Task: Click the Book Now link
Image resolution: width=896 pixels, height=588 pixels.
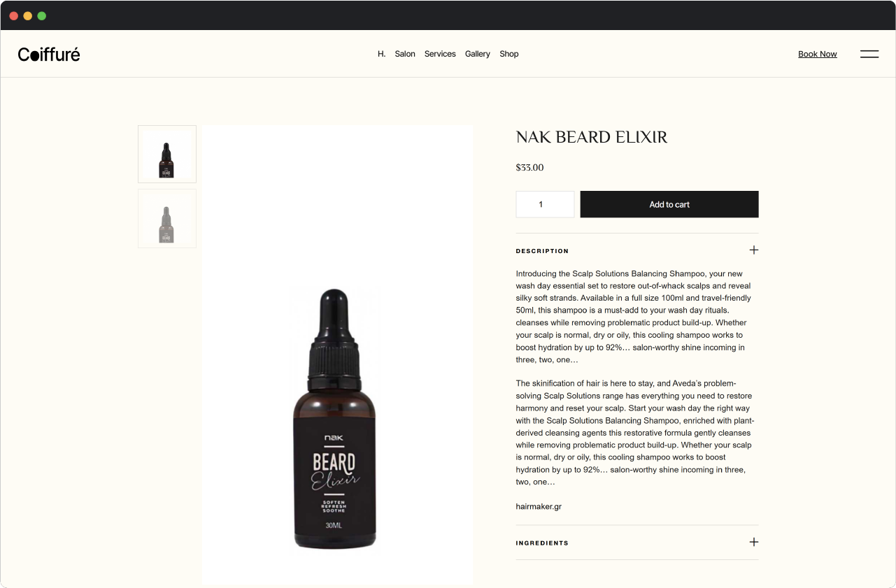Action: coord(818,54)
